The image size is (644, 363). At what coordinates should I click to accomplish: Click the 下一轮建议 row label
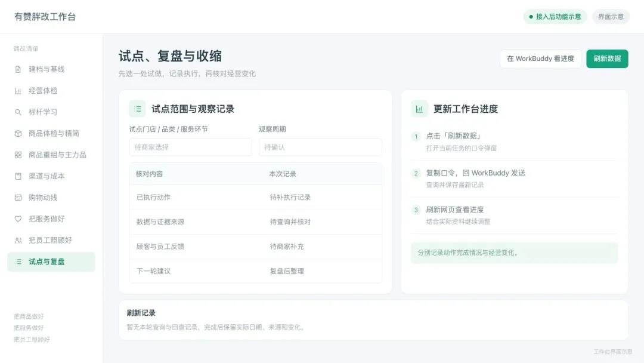tap(153, 271)
